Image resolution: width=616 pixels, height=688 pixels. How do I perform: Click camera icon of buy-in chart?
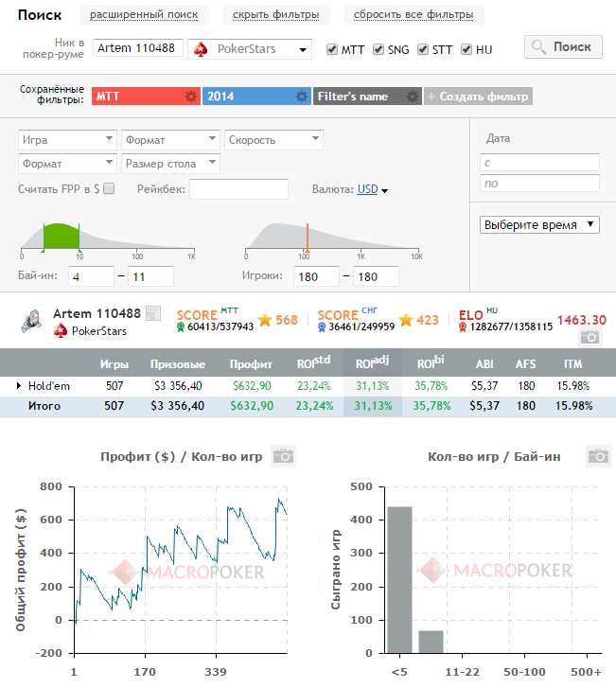(598, 456)
